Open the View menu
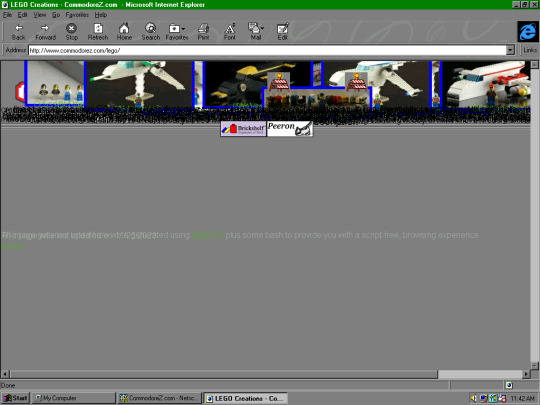The image size is (540, 405). (x=39, y=15)
